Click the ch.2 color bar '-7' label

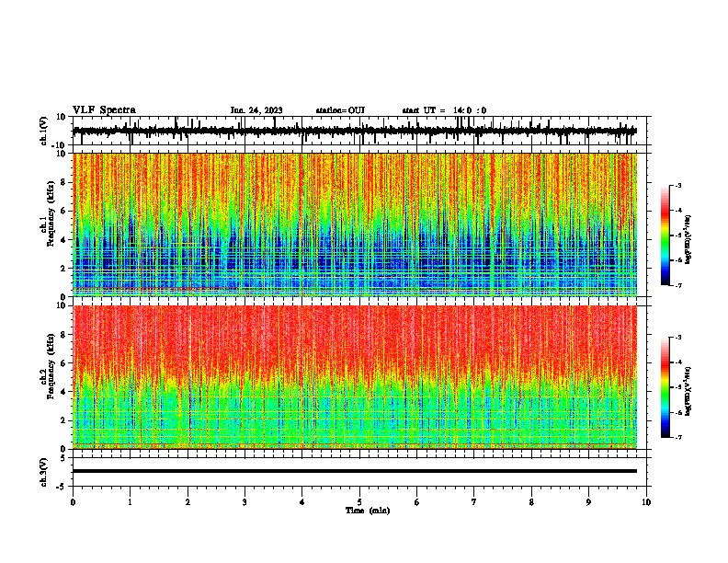677,438
